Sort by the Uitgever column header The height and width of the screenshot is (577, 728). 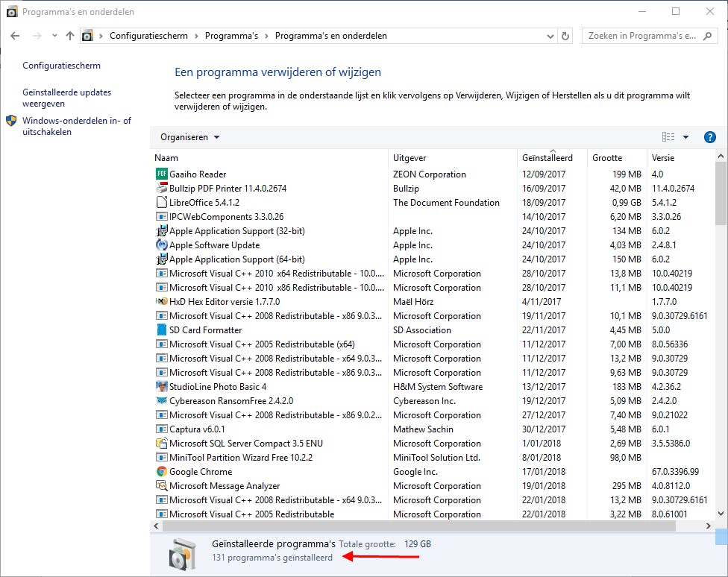coord(409,158)
